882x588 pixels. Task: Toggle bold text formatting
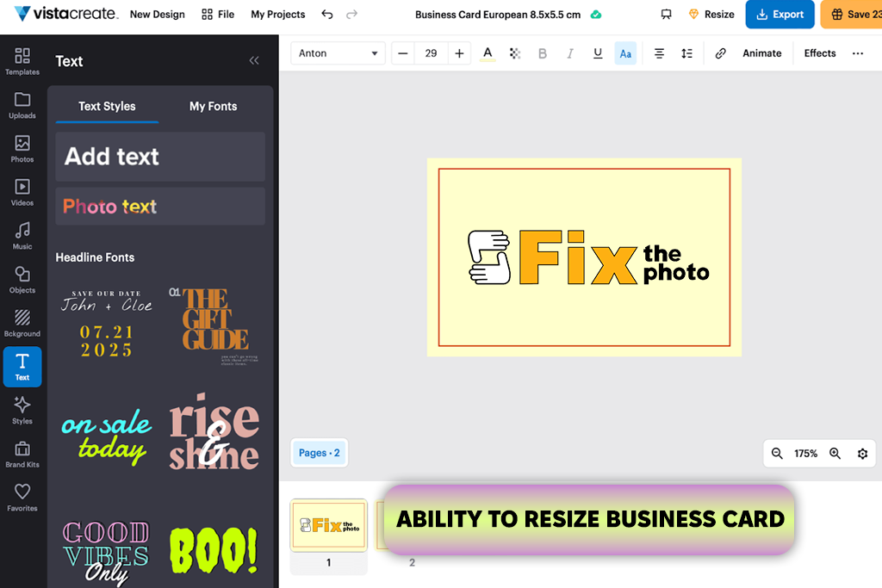pos(543,53)
